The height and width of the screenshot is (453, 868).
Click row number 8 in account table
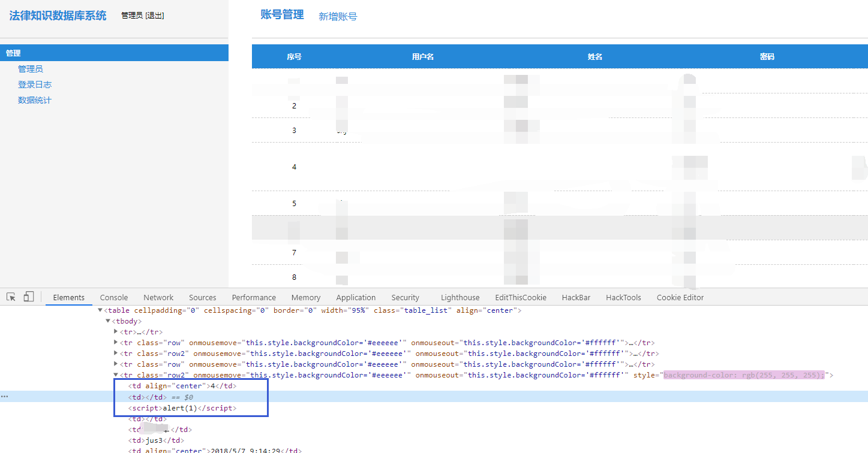294,277
